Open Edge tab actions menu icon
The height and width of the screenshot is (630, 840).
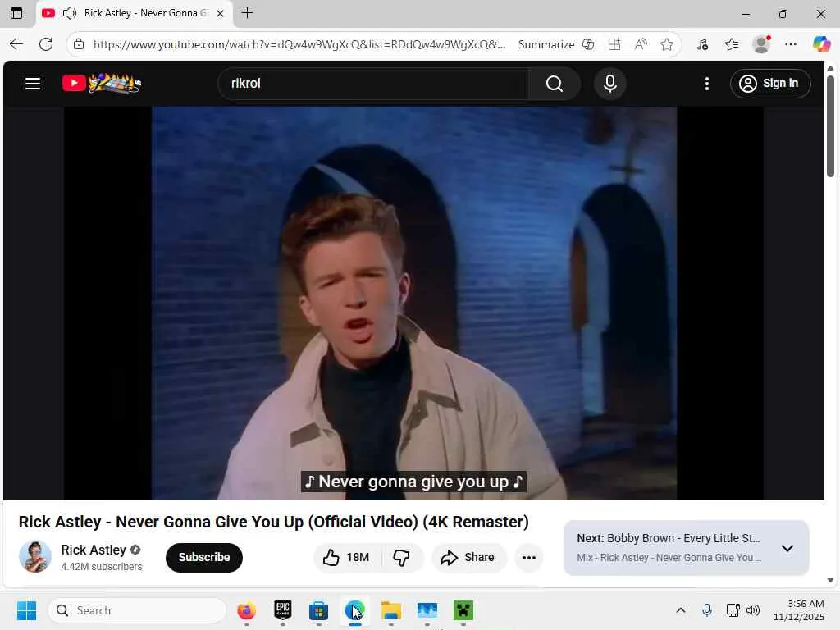tap(16, 13)
